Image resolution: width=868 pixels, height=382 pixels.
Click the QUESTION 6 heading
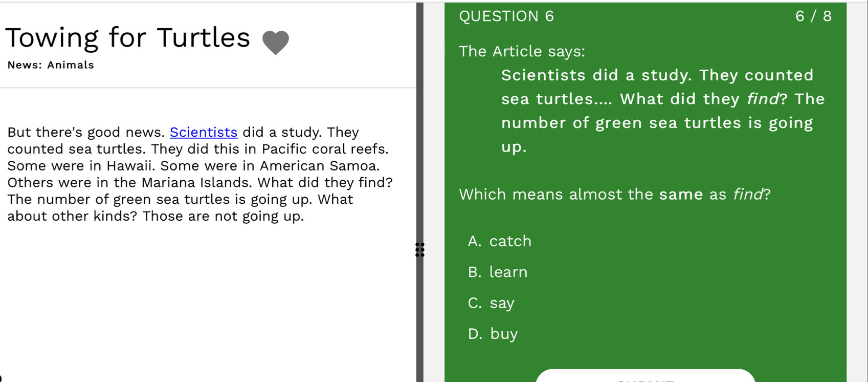(x=506, y=16)
